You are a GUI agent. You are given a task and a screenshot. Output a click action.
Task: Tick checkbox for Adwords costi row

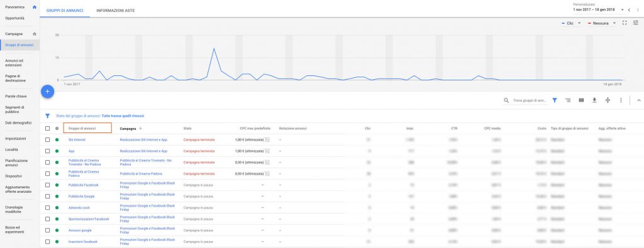[x=48, y=207]
